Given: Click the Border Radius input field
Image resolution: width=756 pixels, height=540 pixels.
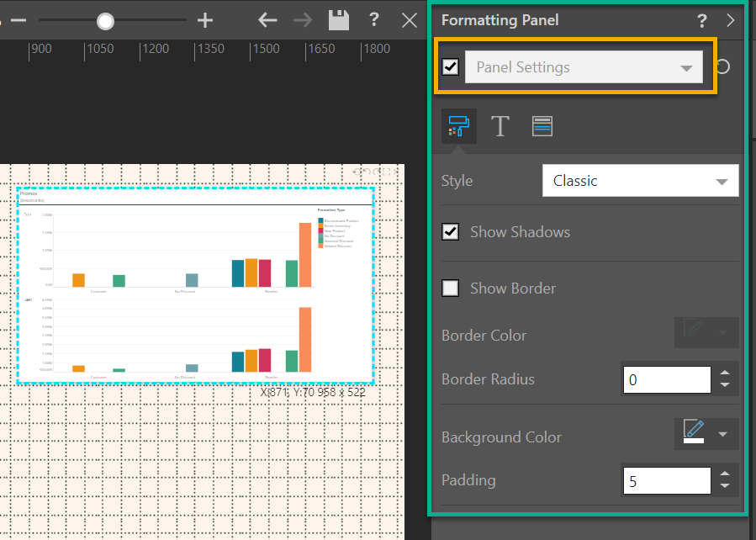Looking at the screenshot, I should 666,380.
